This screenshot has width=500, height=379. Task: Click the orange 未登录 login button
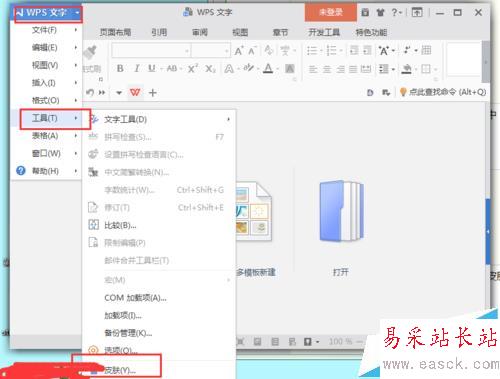pos(331,13)
